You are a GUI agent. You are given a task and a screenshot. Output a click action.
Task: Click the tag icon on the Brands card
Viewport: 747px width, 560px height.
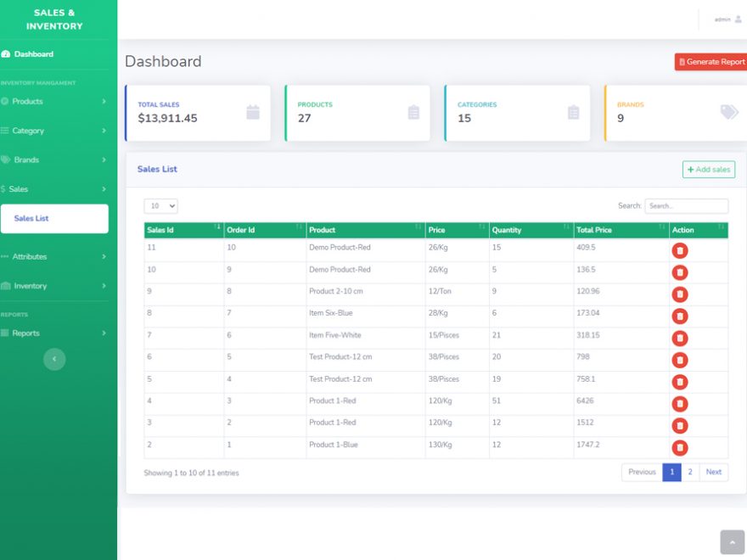click(728, 110)
